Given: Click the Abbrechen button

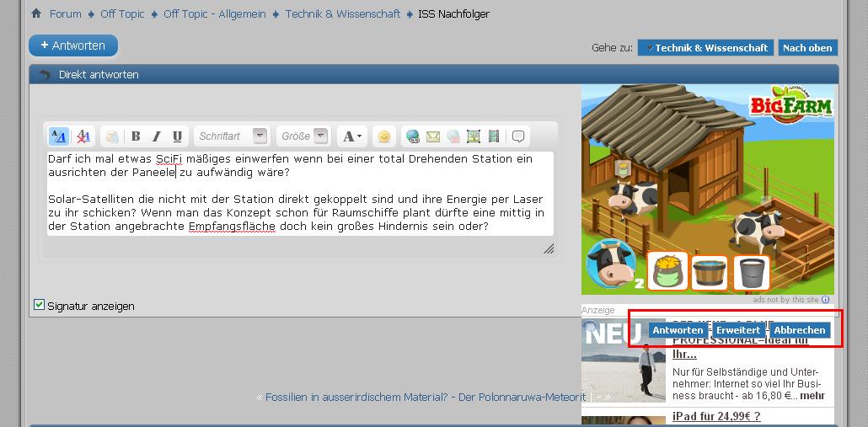Looking at the screenshot, I should coord(800,330).
